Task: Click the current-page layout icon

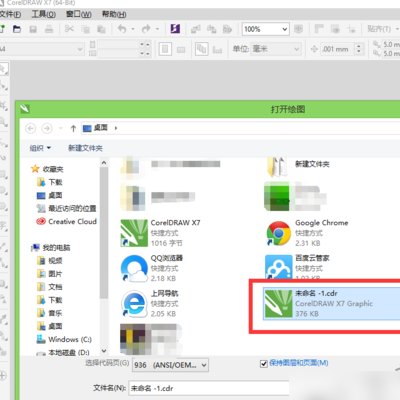Action: point(217,50)
